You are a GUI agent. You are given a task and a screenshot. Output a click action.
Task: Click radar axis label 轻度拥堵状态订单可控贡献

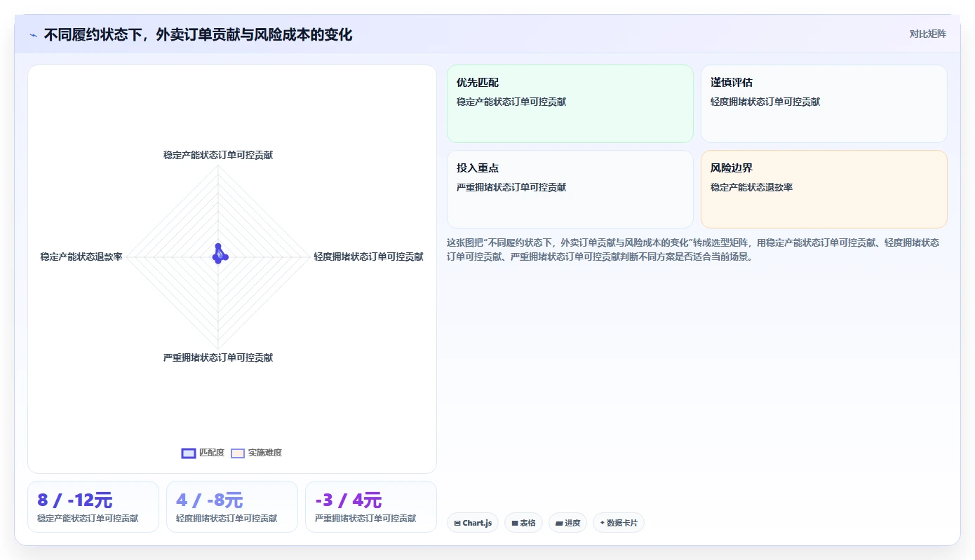(x=368, y=257)
